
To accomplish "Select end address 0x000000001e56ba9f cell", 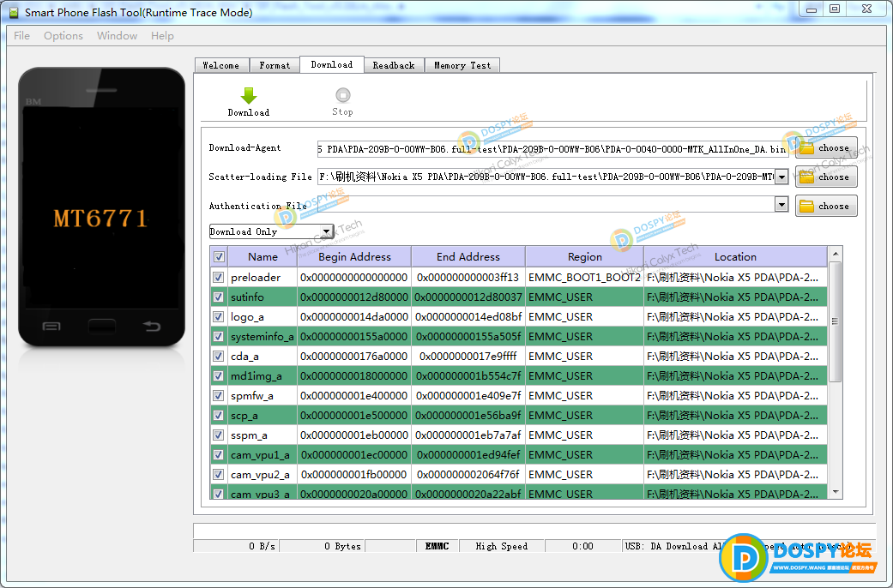I will (x=468, y=416).
